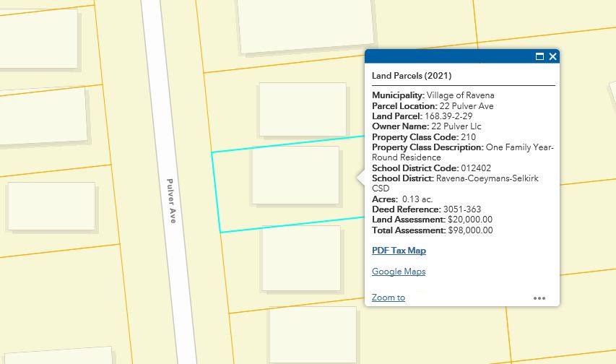
Task: Select the building inside the cyan-outlined parcel
Action: (x=295, y=175)
